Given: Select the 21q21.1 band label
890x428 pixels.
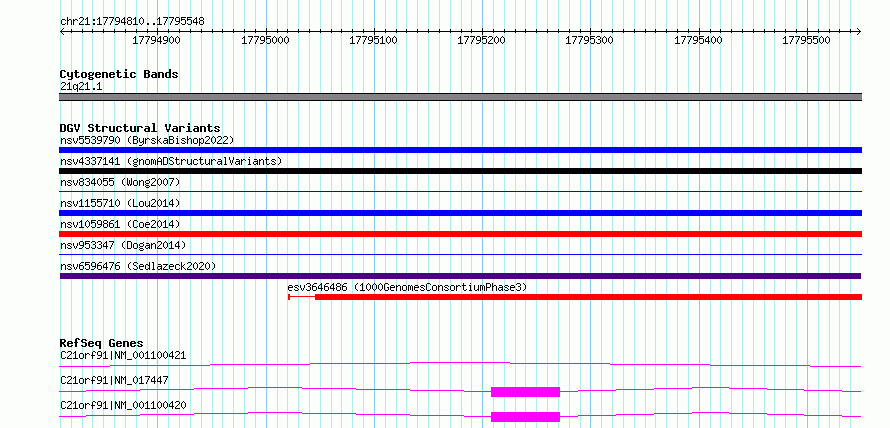Looking at the screenshot, I should [81, 86].
